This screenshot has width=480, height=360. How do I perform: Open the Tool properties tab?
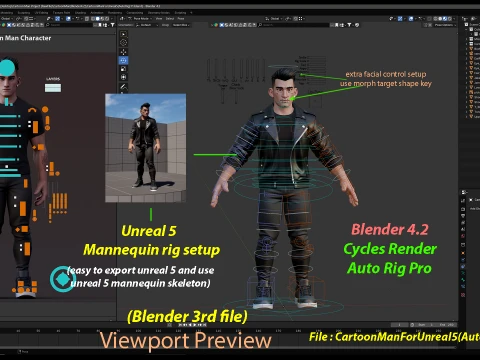(x=463, y=201)
